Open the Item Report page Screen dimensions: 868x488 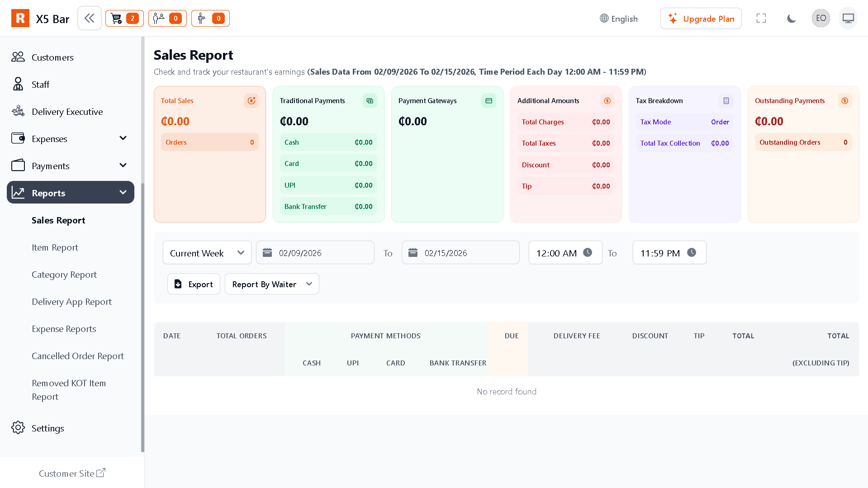pyautogui.click(x=55, y=247)
